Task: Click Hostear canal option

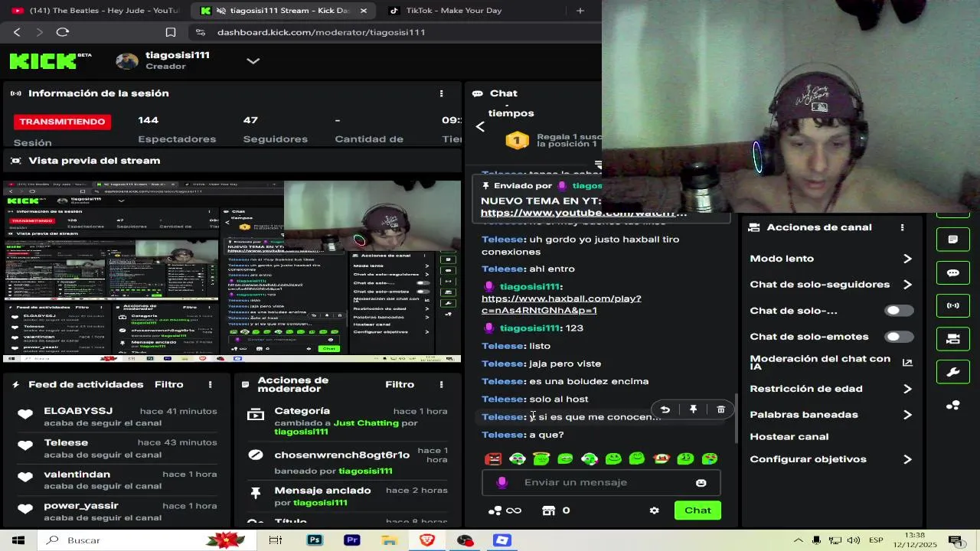Action: tap(789, 437)
